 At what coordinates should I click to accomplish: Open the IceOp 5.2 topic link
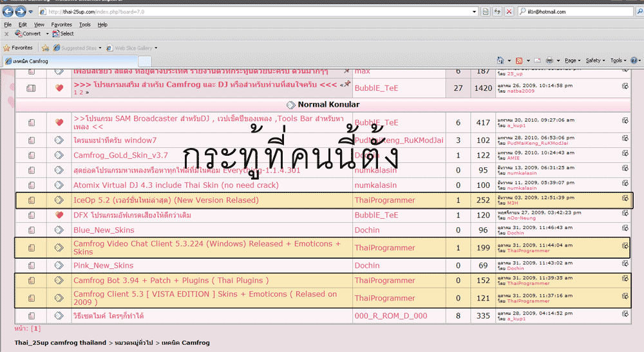tap(166, 200)
